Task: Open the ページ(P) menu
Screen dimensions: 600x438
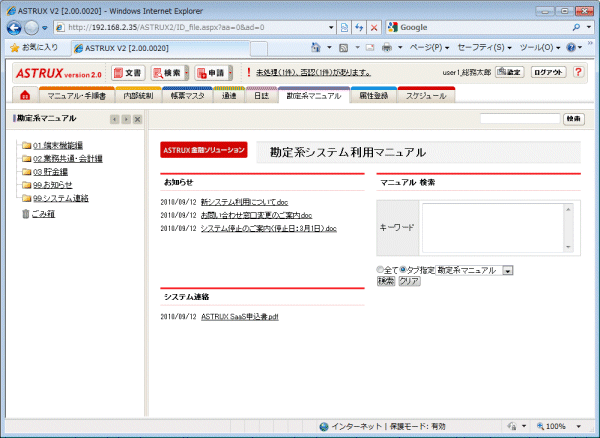Action: 429,48
